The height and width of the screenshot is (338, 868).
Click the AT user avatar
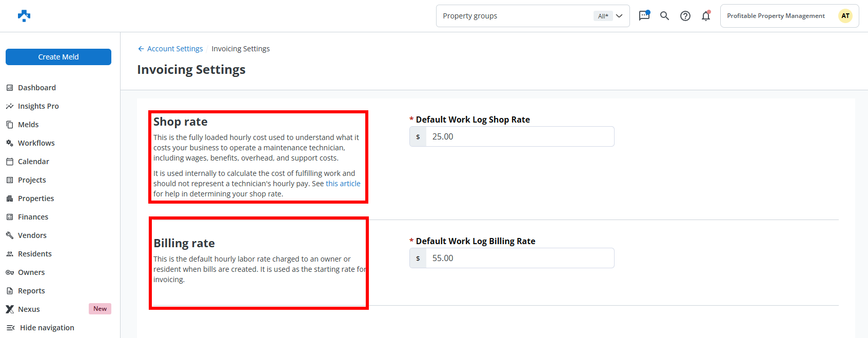pos(845,16)
